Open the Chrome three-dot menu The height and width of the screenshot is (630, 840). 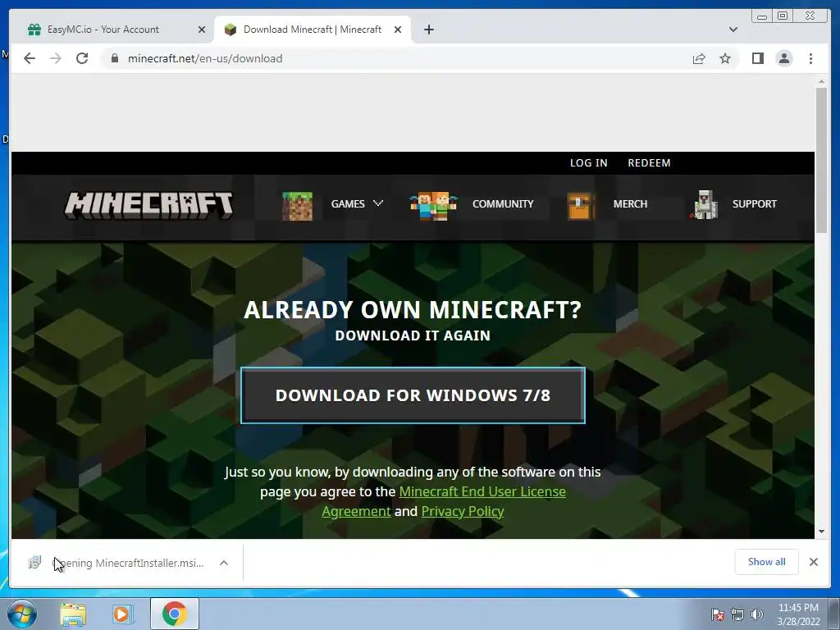(x=810, y=58)
